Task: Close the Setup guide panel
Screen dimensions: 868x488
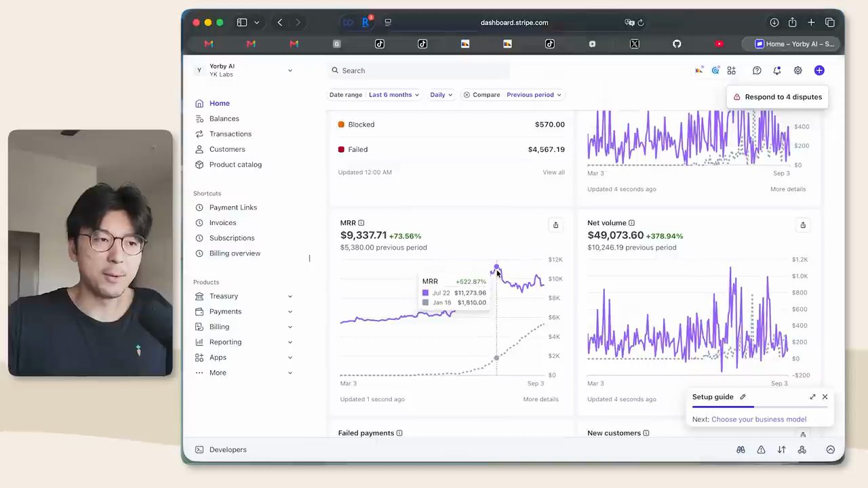Action: 825,397
